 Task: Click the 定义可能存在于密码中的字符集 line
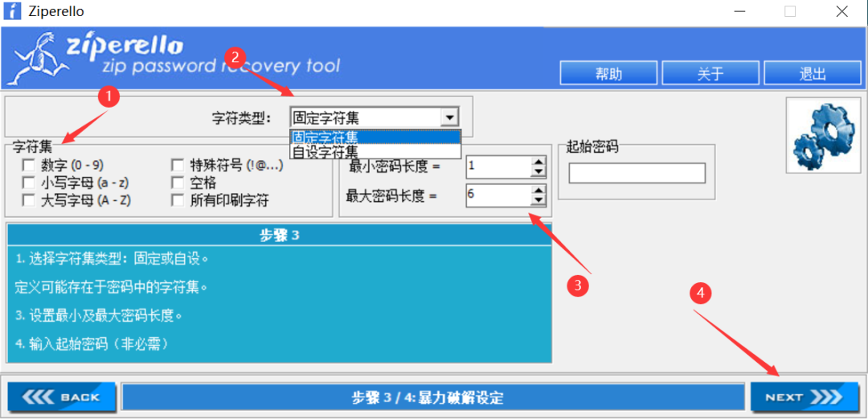pyautogui.click(x=110, y=287)
